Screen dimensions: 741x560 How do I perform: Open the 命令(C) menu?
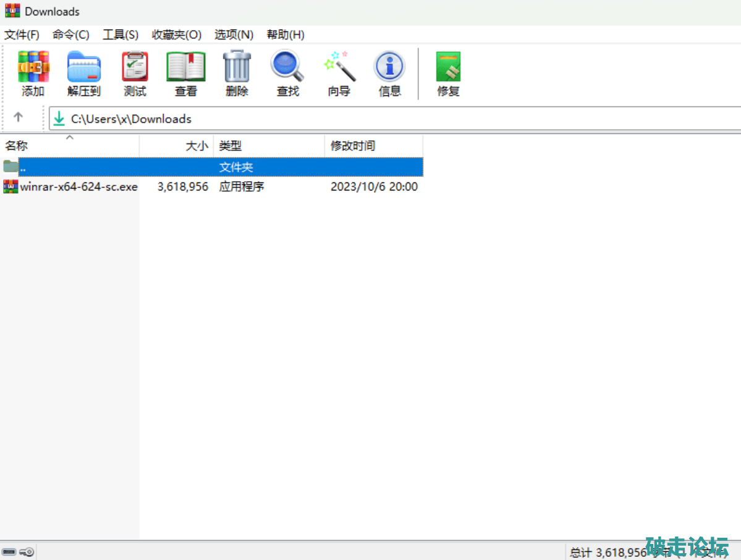click(x=70, y=35)
